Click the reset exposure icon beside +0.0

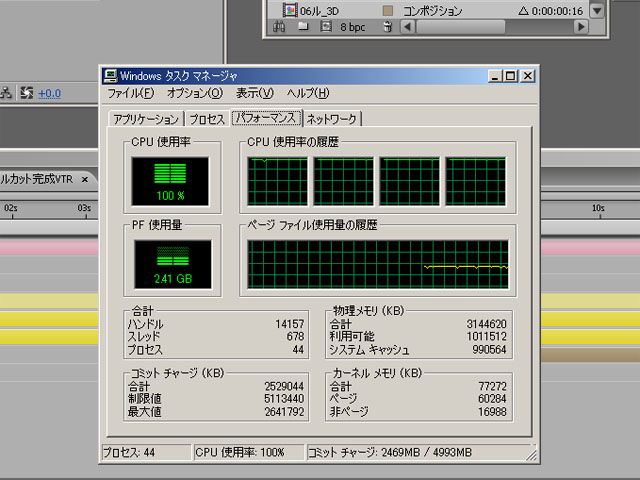27,93
